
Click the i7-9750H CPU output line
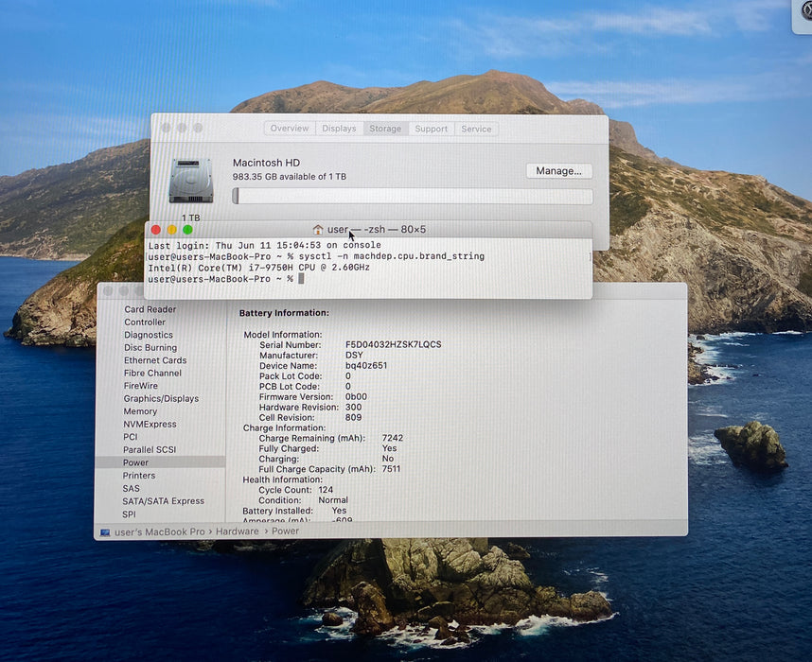(x=259, y=268)
